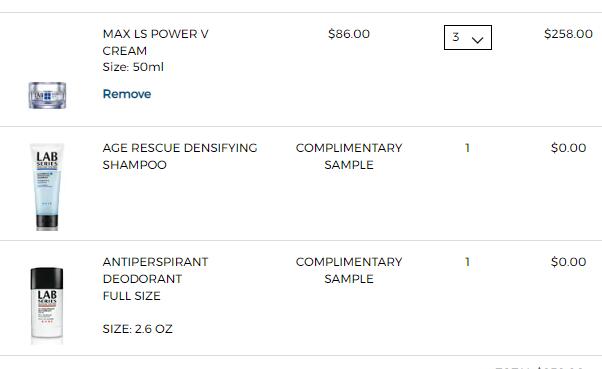Click the shampoo $0.00 total
The width and height of the screenshot is (602, 369).
click(568, 148)
